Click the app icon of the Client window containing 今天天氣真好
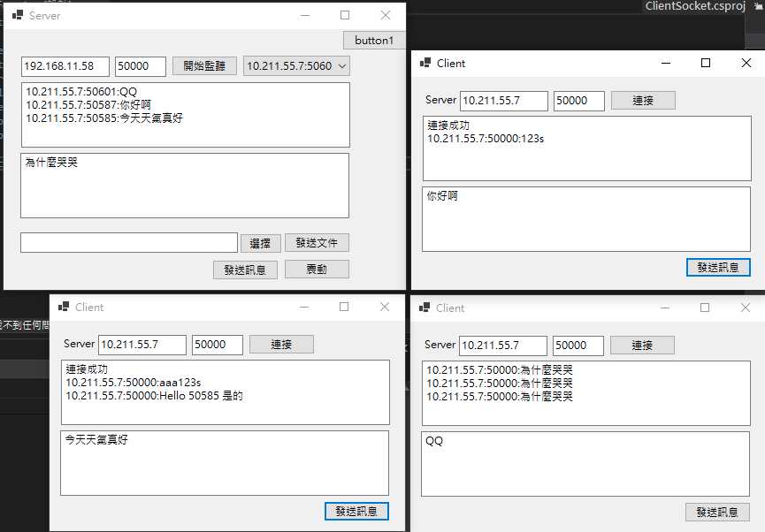 point(64,308)
